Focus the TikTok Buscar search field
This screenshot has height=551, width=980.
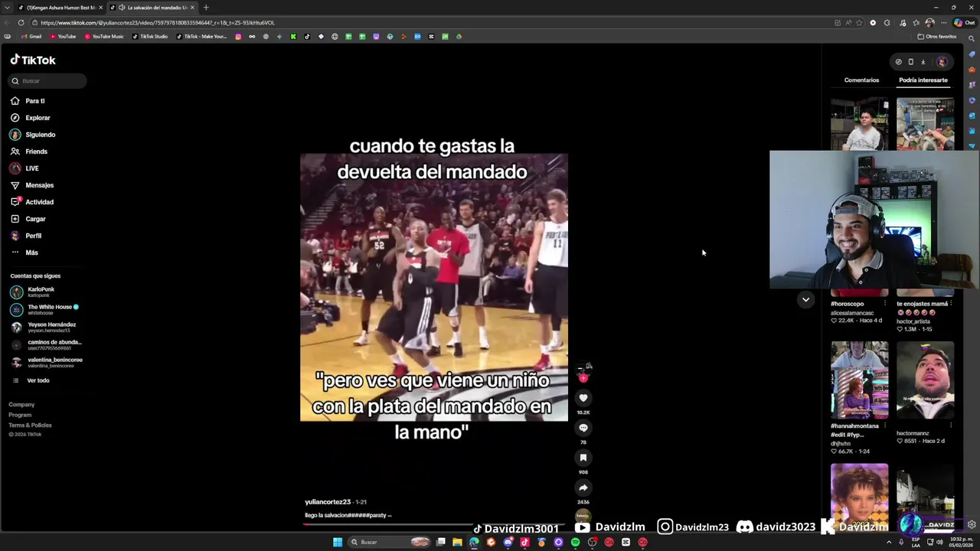click(48, 81)
